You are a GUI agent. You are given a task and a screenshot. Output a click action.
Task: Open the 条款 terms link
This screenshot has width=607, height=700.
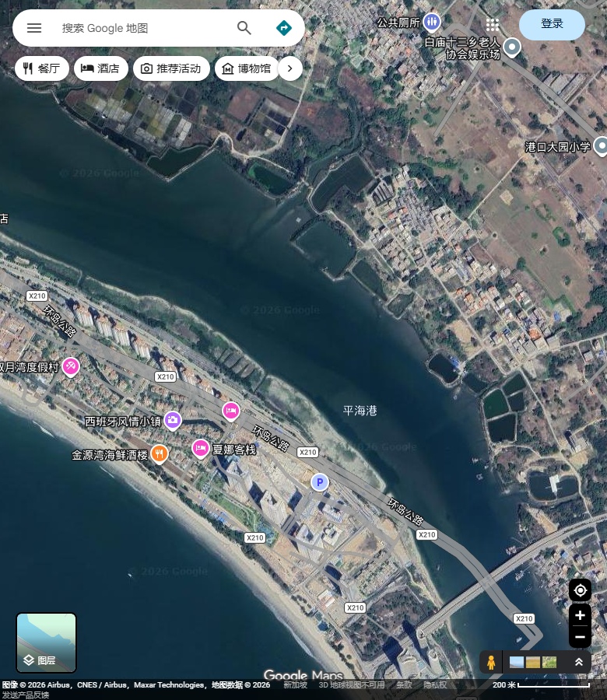[x=404, y=684]
